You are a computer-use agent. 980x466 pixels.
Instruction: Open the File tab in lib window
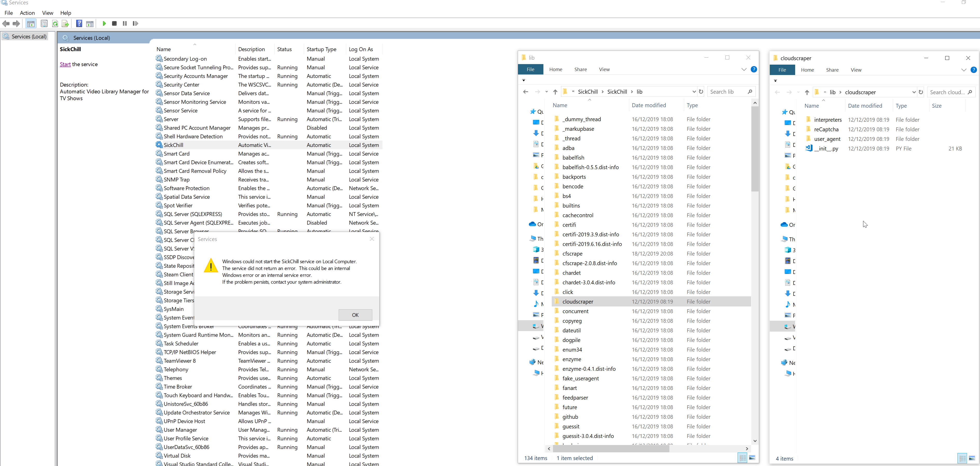[531, 69]
